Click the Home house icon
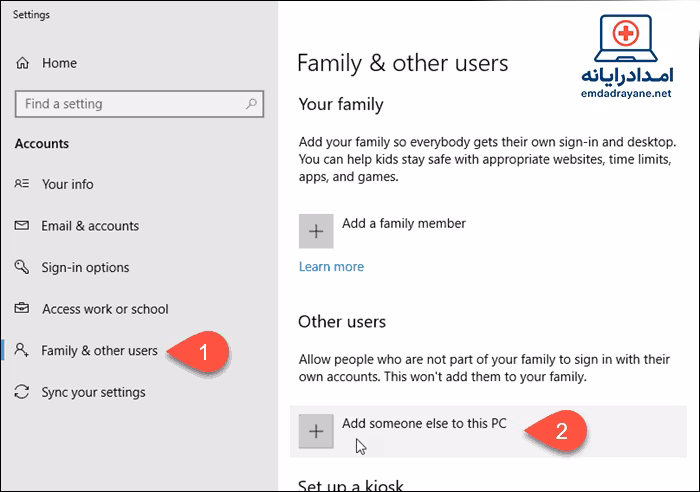The width and height of the screenshot is (700, 492). coord(22,63)
